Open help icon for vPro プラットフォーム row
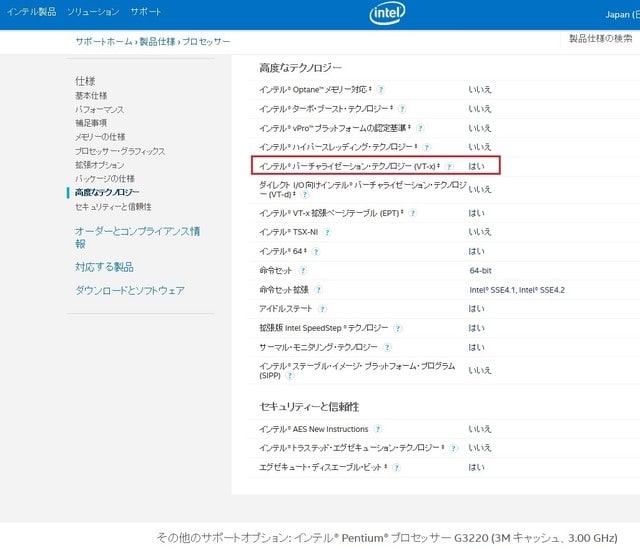The height and width of the screenshot is (548, 640). (420, 128)
